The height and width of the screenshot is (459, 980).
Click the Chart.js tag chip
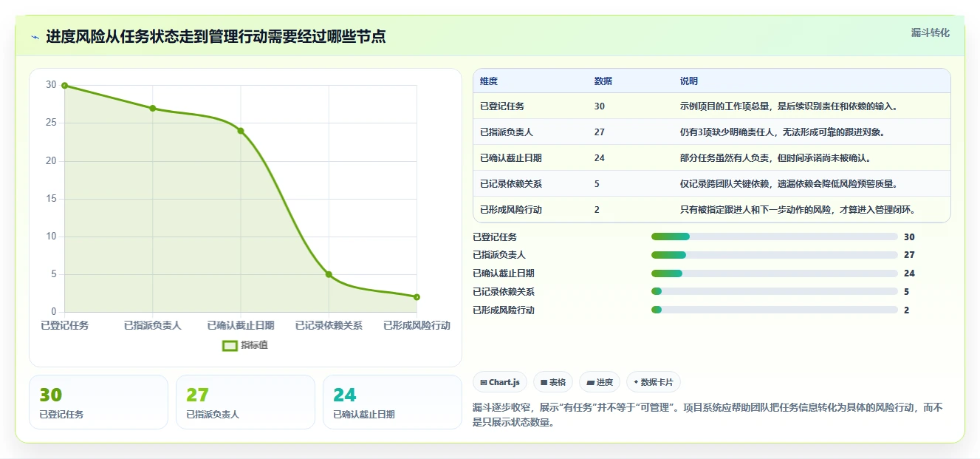point(500,382)
